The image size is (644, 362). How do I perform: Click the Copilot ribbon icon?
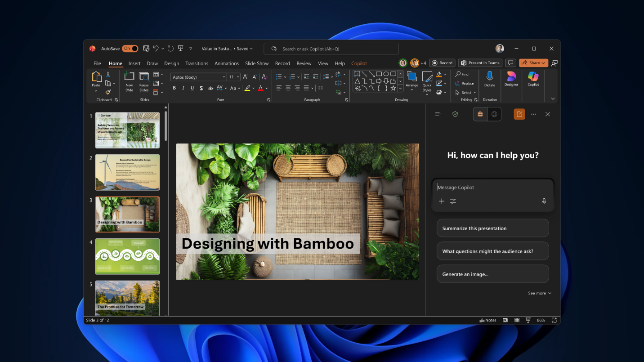tap(533, 79)
